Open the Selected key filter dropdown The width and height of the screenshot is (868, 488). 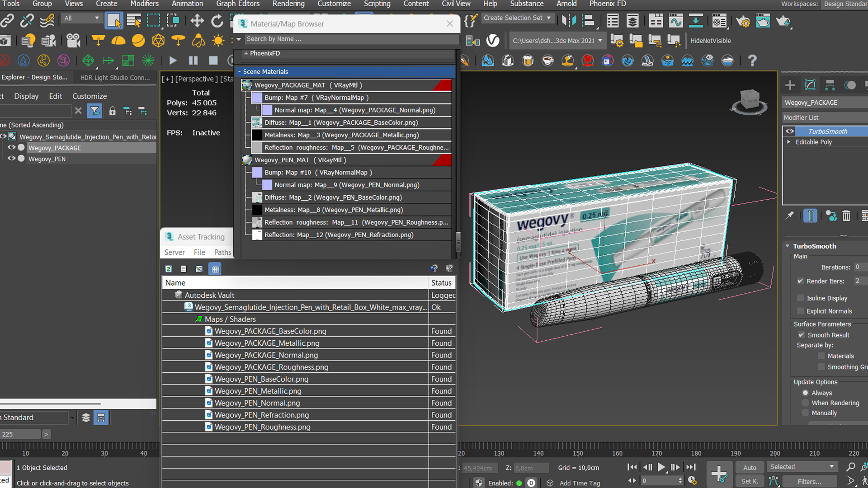[802, 467]
